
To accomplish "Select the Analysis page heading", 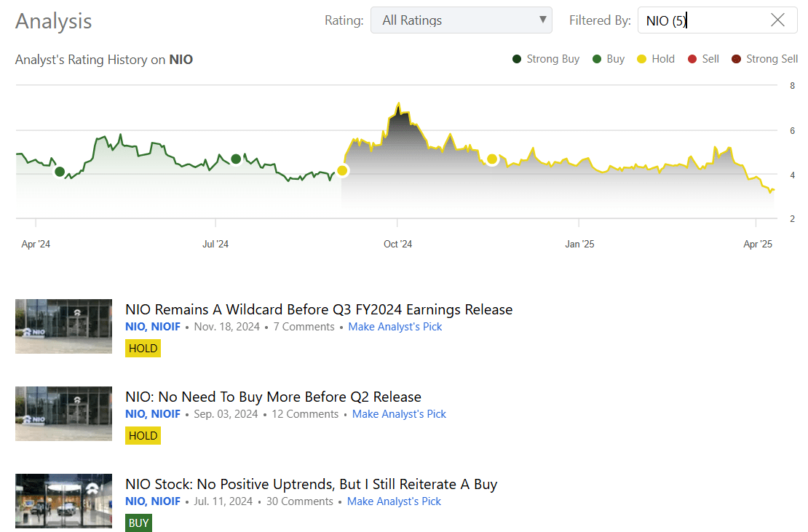I will pos(53,22).
